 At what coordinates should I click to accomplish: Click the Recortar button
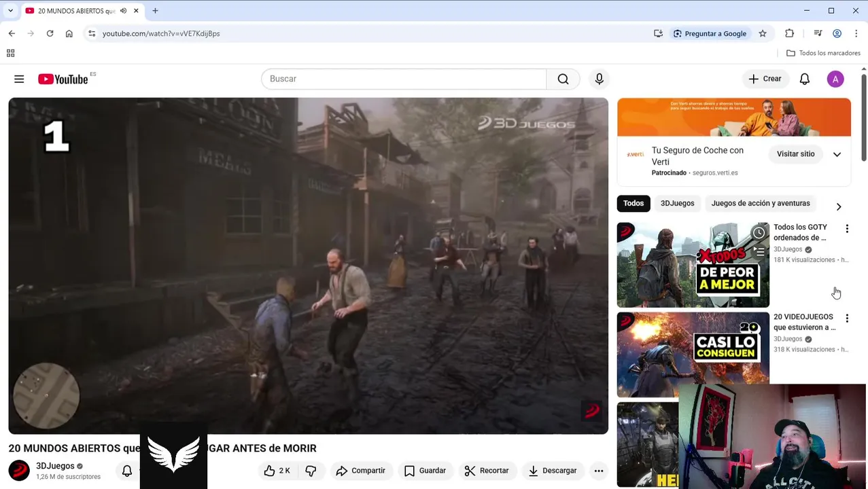coord(486,471)
